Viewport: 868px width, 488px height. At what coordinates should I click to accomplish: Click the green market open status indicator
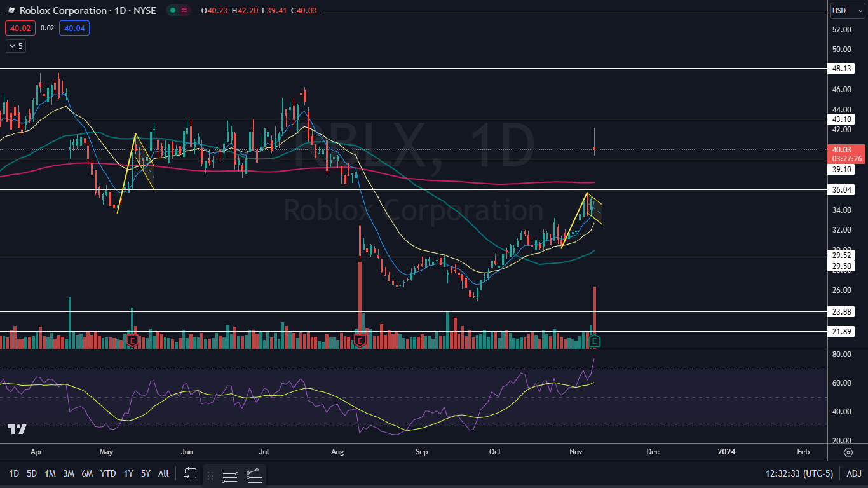[172, 10]
